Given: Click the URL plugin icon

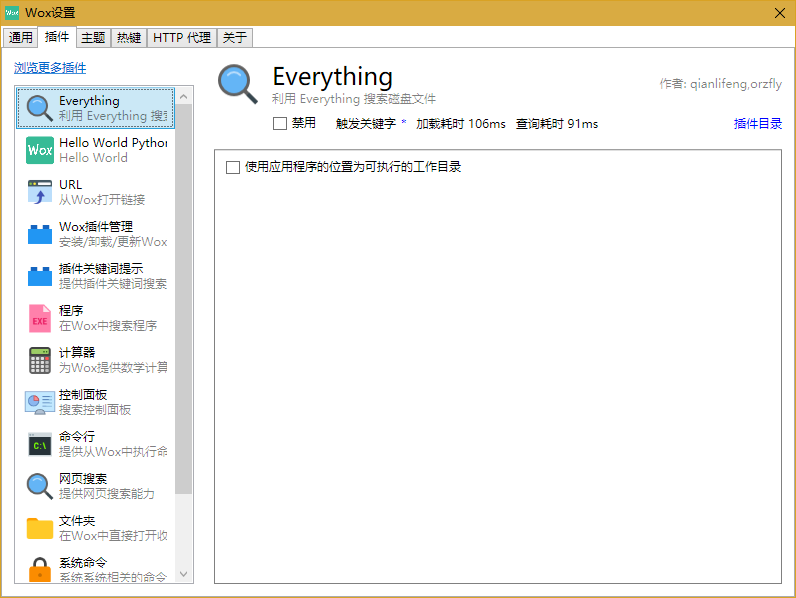Looking at the screenshot, I should [40, 192].
